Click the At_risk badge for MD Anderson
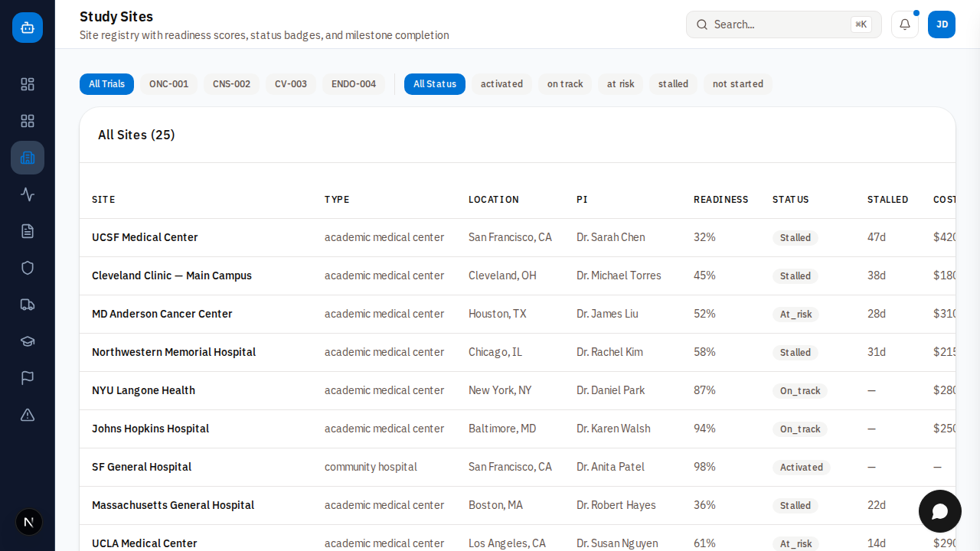Image resolution: width=980 pixels, height=551 pixels. point(795,315)
